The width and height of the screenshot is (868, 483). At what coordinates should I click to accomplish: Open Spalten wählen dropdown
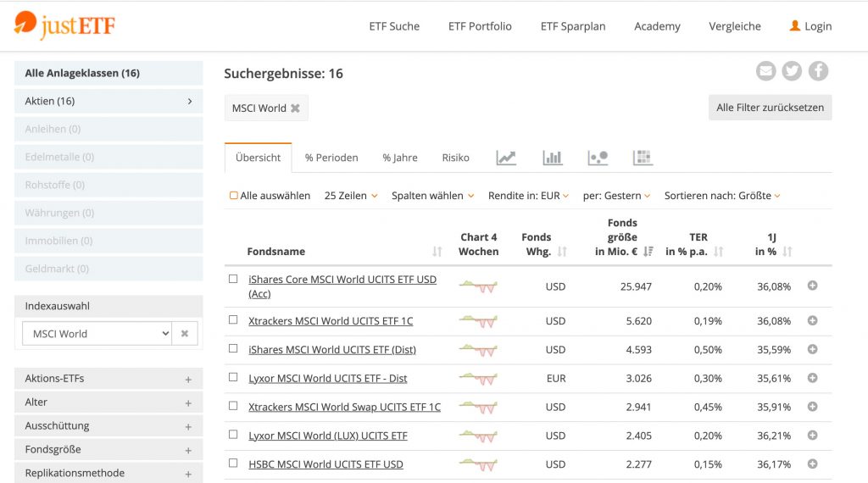point(432,196)
